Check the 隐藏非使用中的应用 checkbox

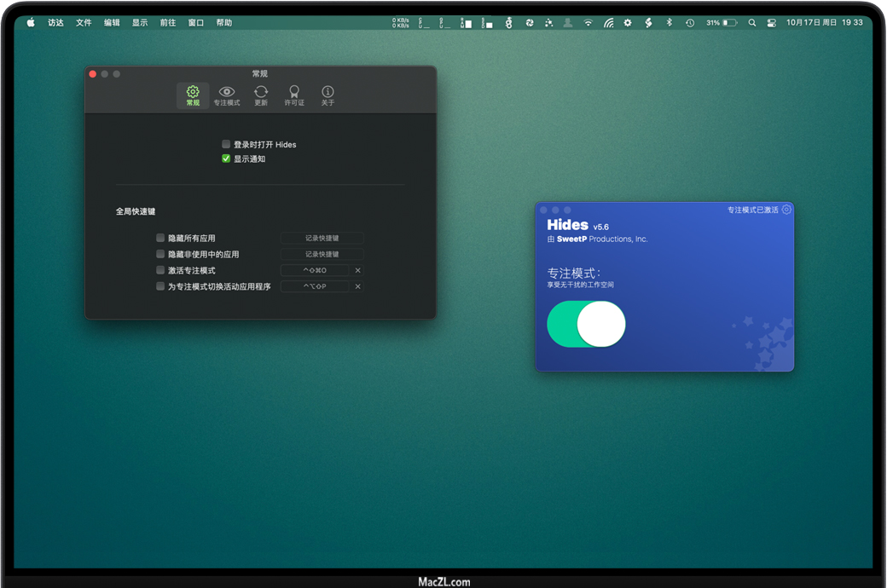[x=160, y=255]
